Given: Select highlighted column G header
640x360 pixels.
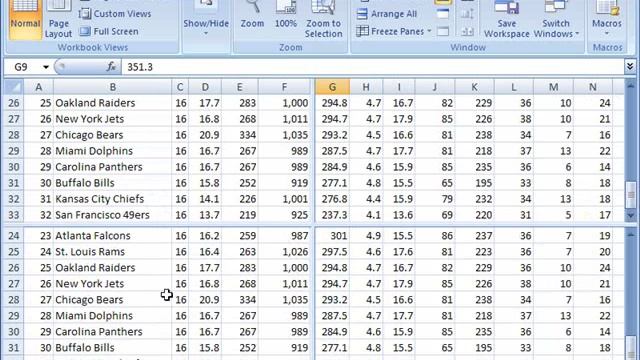Looking at the screenshot, I should click(x=332, y=87).
